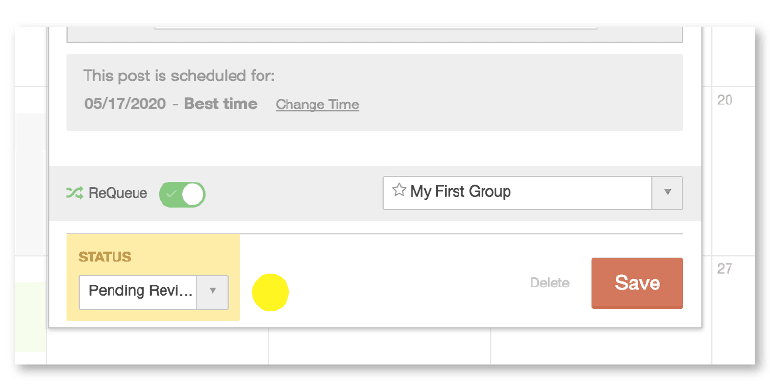Open the Pending Review status dropdown
Image resolution: width=770 pixels, height=392 pixels.
tap(154, 292)
